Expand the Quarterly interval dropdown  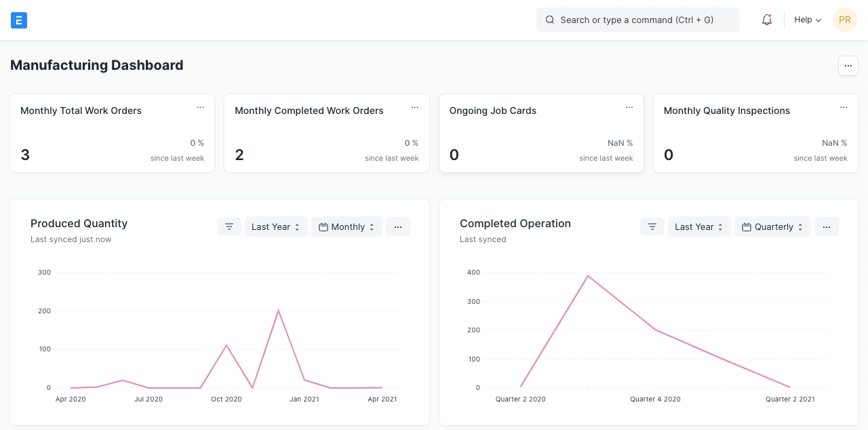[x=772, y=227]
